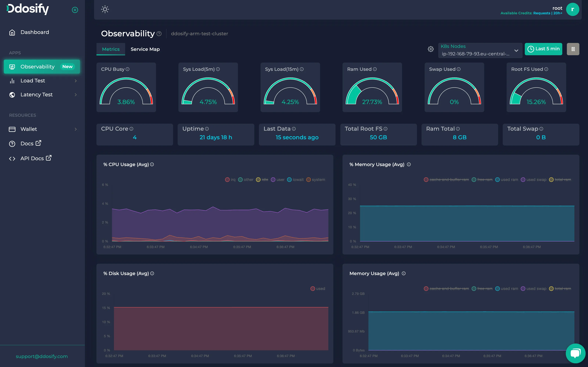Switch to the Service Map tab

click(145, 49)
